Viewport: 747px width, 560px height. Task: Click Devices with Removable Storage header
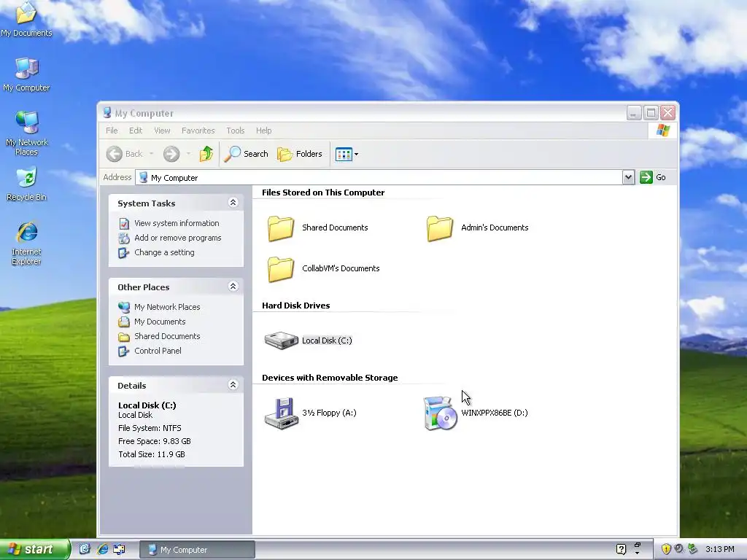click(330, 378)
